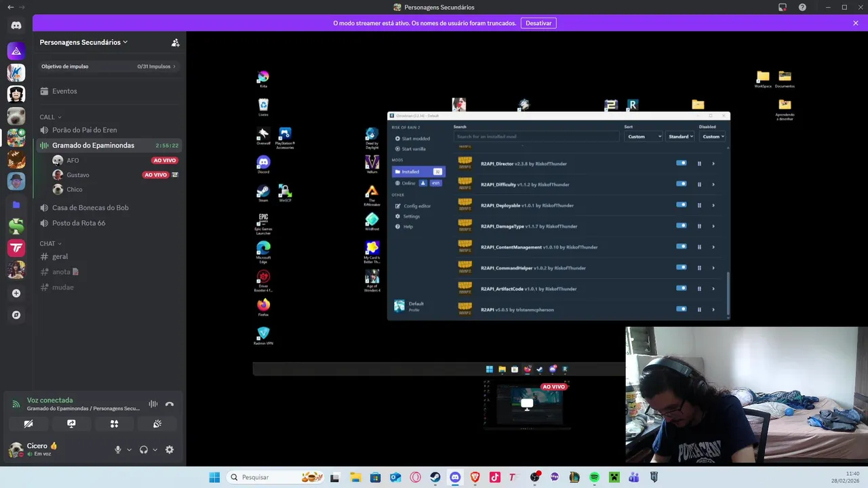Click the invite members icon beside server name
The height and width of the screenshot is (488, 868).
[x=176, y=42]
